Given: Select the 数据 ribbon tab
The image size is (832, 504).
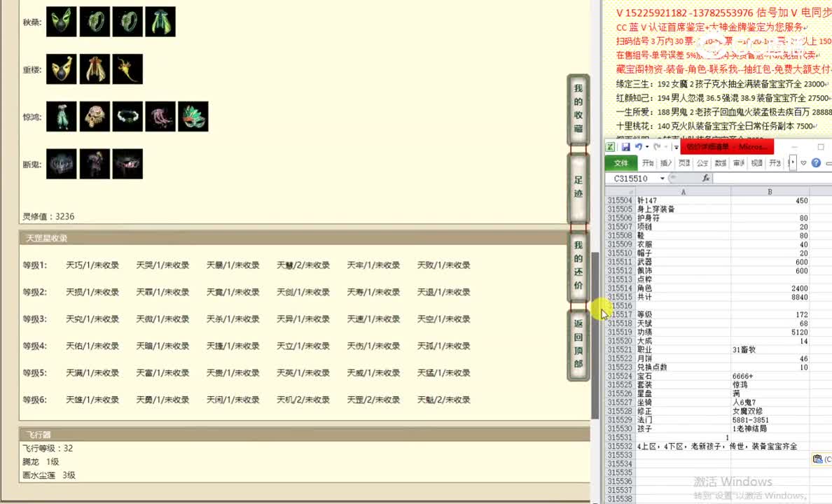Looking at the screenshot, I should (x=720, y=162).
